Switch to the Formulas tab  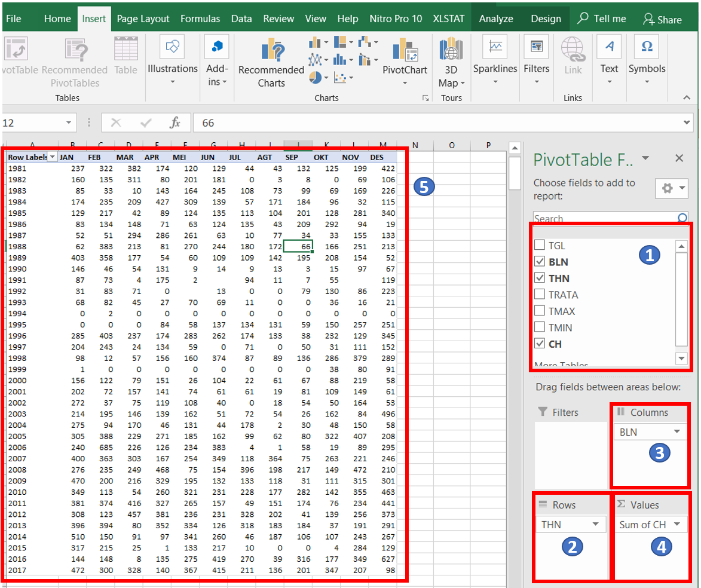point(200,19)
